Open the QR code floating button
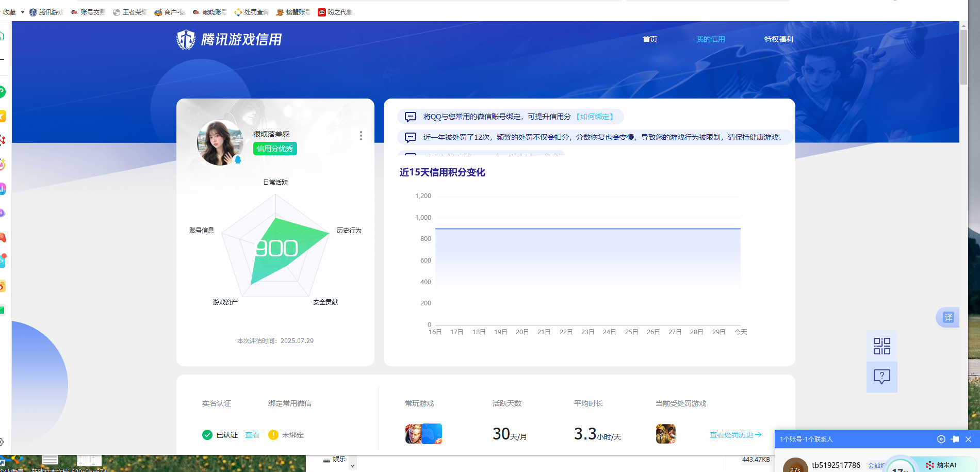 882,346
